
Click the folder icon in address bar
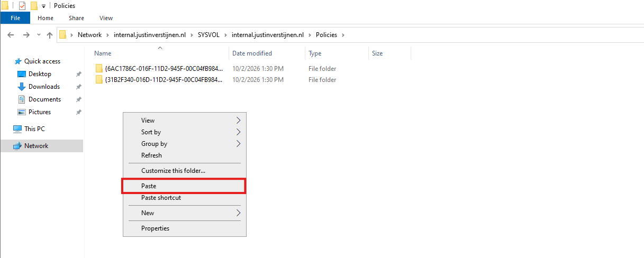point(62,35)
